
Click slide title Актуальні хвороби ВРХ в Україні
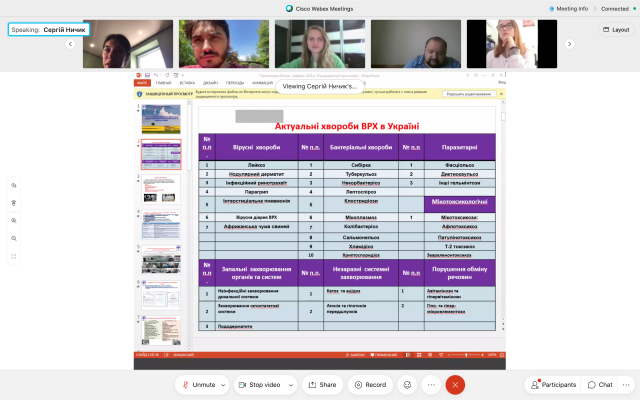point(347,126)
